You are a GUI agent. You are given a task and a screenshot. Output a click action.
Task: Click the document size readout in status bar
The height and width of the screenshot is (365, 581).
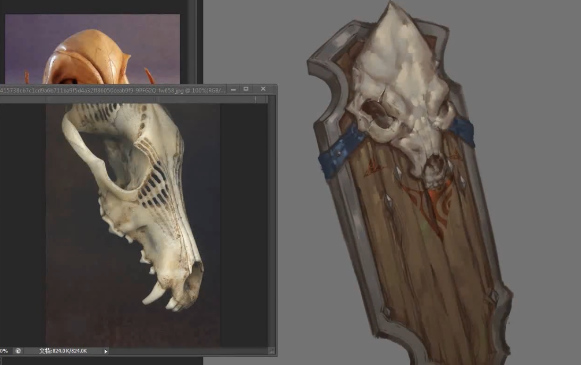63,351
